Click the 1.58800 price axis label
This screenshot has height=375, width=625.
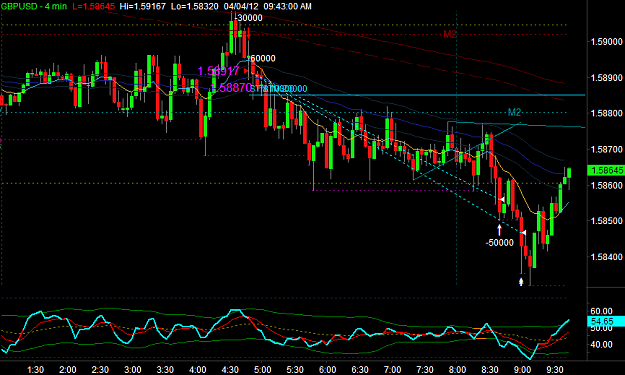pyautogui.click(x=607, y=114)
